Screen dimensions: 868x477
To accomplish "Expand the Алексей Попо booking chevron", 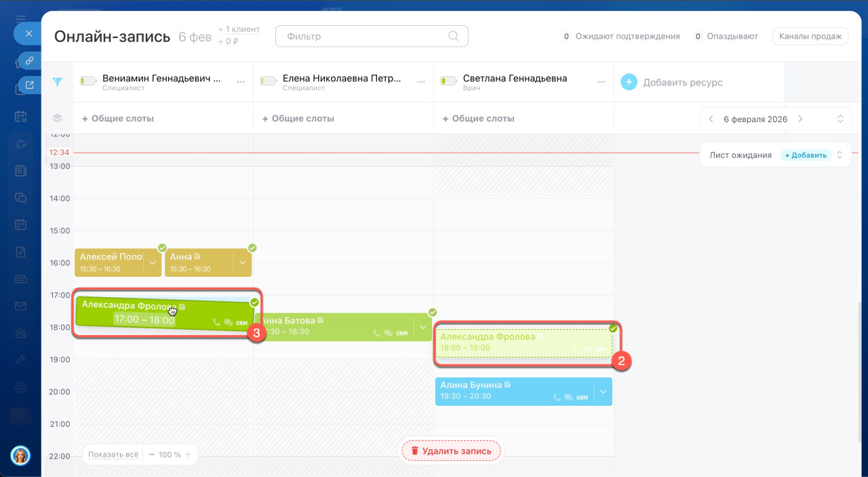I will (153, 263).
